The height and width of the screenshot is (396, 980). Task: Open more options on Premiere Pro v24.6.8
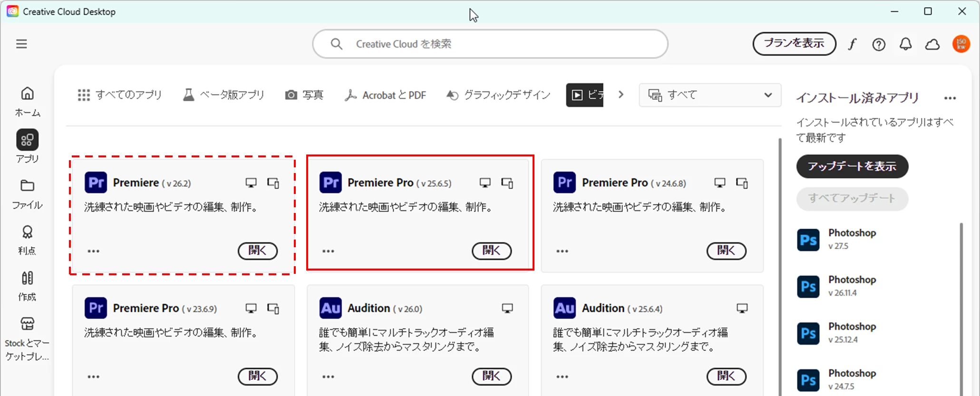pyautogui.click(x=563, y=251)
